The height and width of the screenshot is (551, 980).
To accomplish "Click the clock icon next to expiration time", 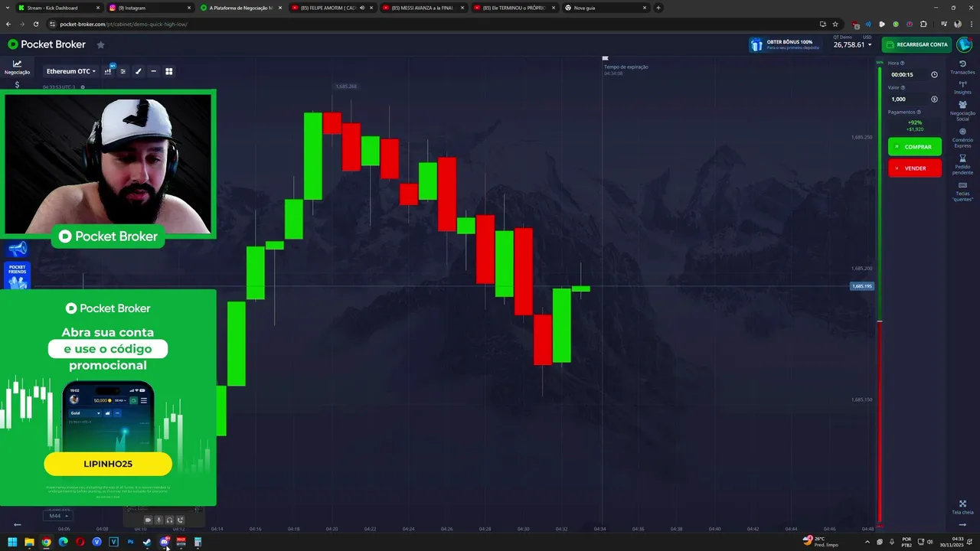I will [x=934, y=75].
